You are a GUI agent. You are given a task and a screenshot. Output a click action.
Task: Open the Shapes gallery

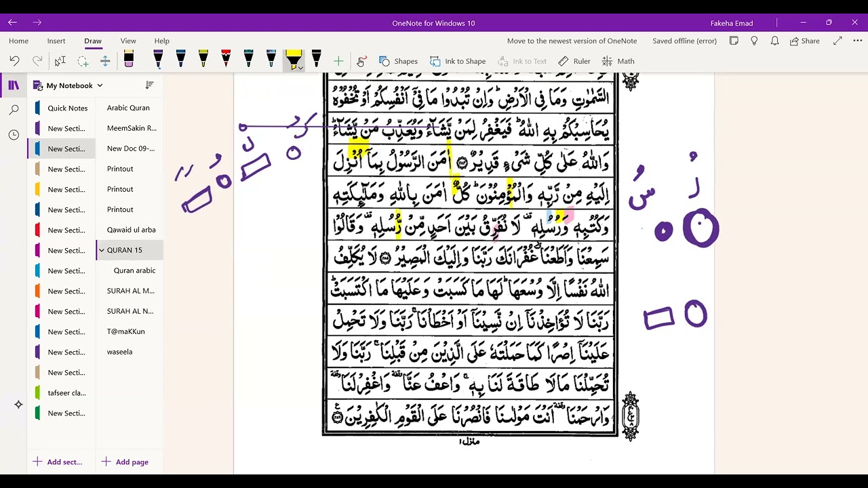398,61
